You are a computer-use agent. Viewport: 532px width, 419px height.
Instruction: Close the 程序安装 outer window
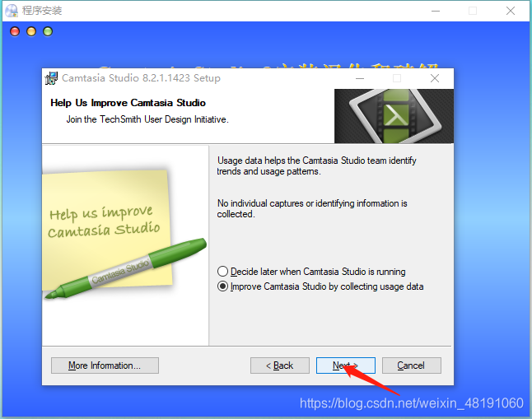pos(511,11)
